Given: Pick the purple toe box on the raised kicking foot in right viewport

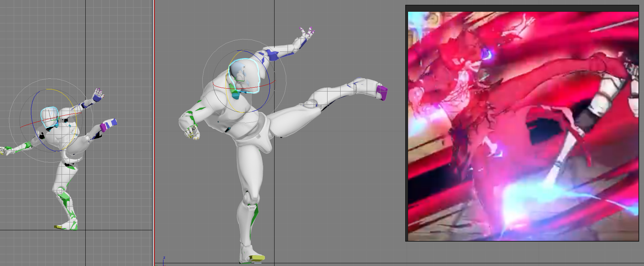Looking at the screenshot, I should pos(382,93).
